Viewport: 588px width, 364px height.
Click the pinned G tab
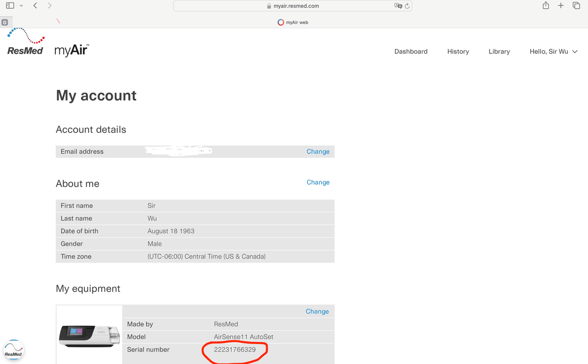[x=4, y=22]
